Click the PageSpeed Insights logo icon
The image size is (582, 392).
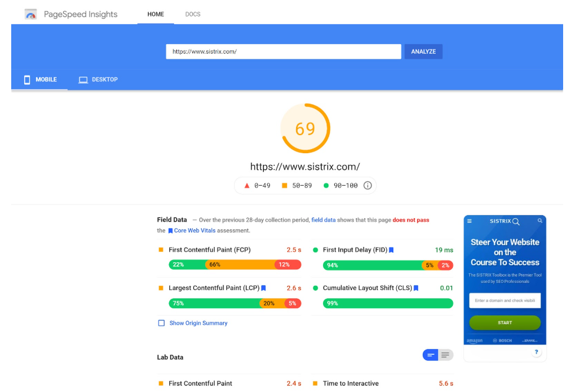tap(31, 14)
